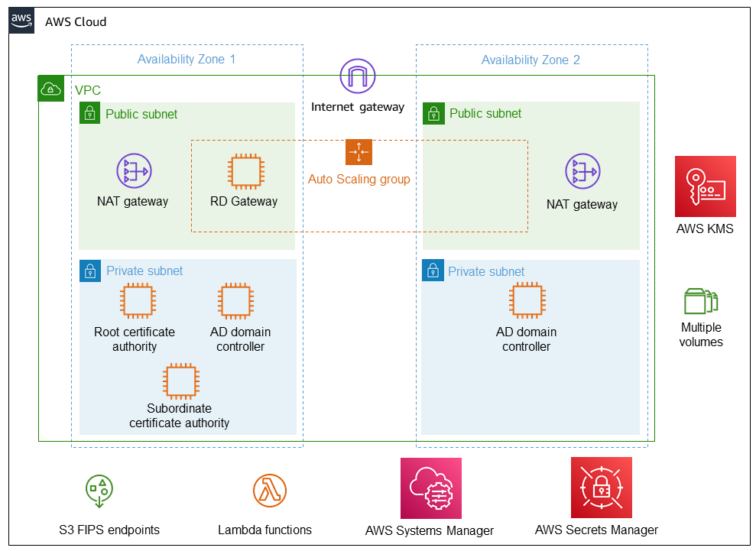Click the Root certificate authority instance icon

tap(138, 301)
